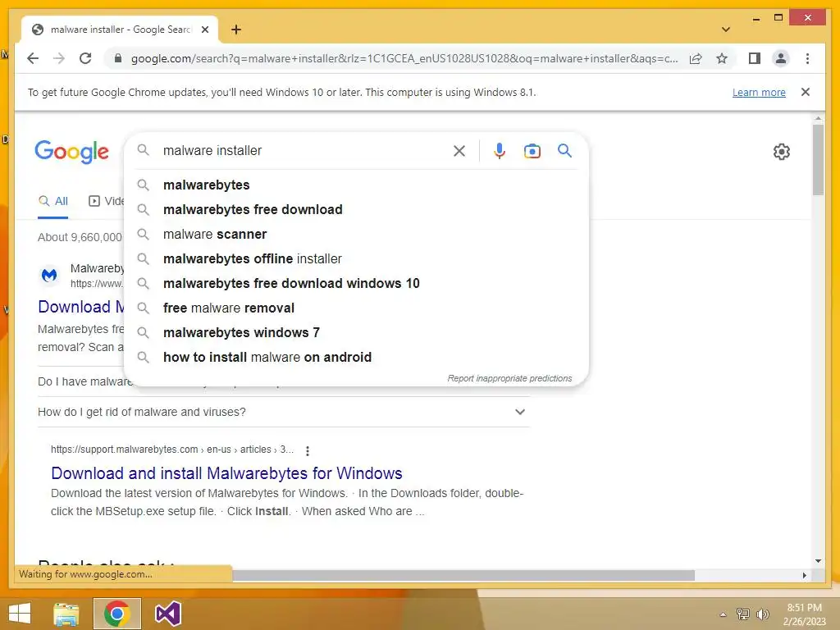The image size is (840, 630).
Task: Open tab search chevron dropdown
Action: tap(726, 30)
